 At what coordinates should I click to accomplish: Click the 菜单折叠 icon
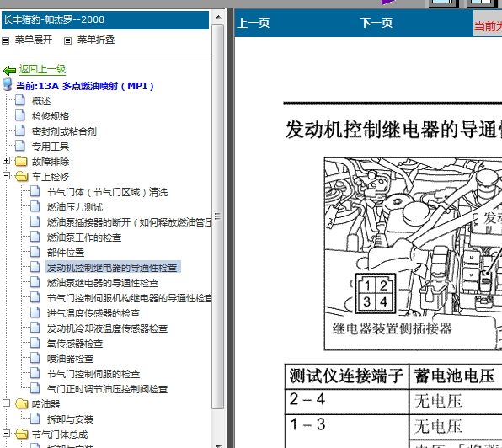(67, 40)
